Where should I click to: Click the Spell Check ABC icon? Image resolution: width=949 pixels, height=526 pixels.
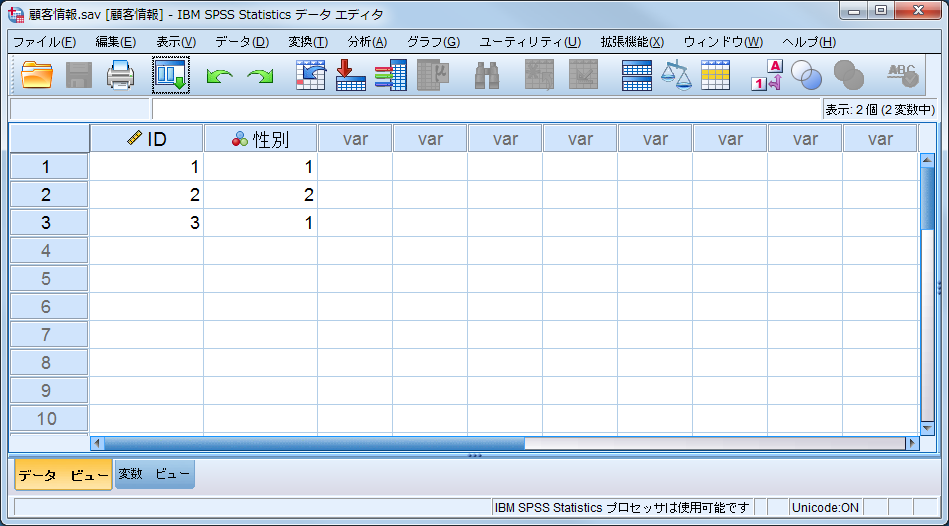coord(902,76)
